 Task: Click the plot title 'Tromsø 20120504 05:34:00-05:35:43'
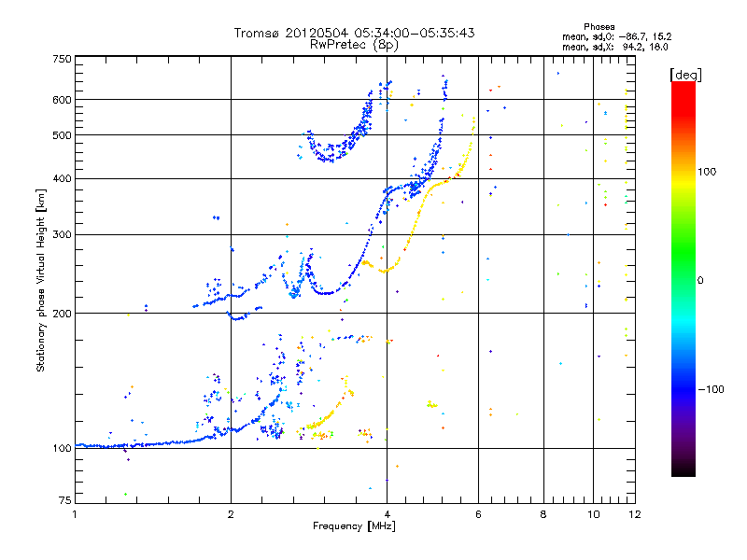coord(354,33)
